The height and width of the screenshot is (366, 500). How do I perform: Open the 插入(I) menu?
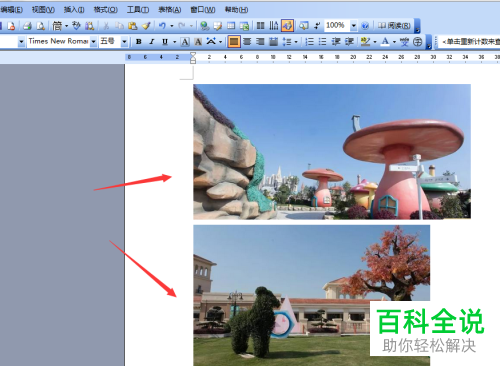(74, 10)
